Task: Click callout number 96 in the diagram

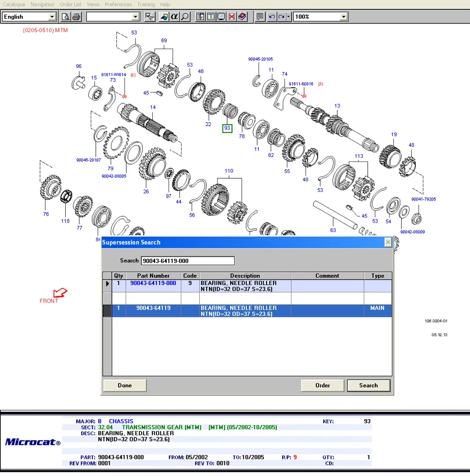Action: click(78, 66)
